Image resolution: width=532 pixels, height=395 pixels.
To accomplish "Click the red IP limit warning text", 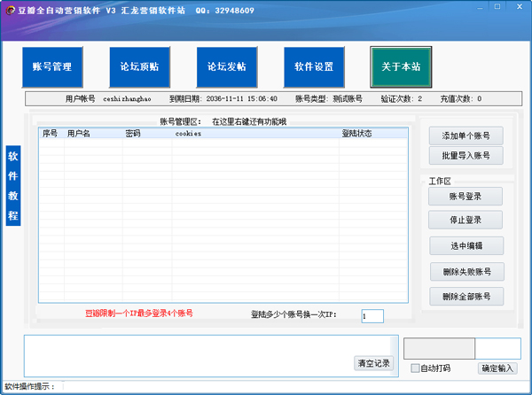I will [x=139, y=314].
